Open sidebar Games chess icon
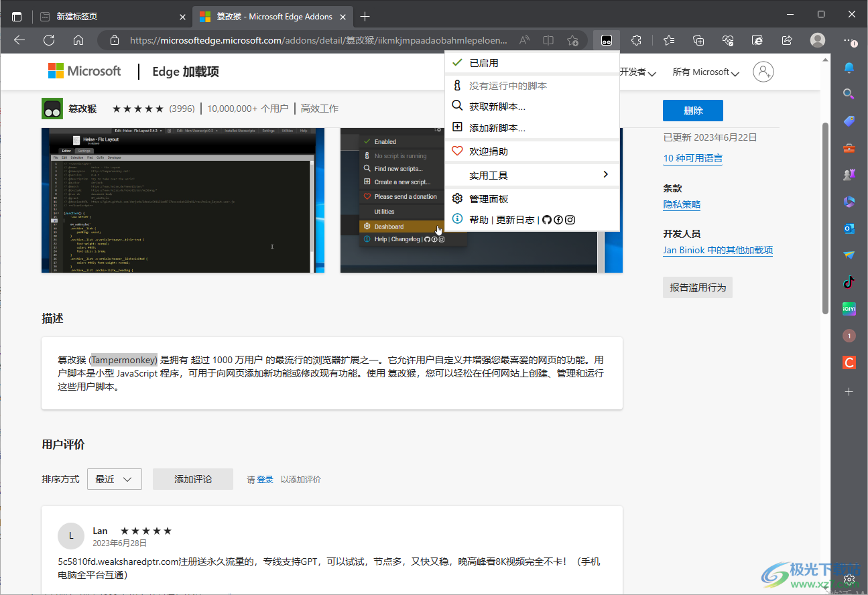Screen dimensions: 868x595 [x=849, y=175]
